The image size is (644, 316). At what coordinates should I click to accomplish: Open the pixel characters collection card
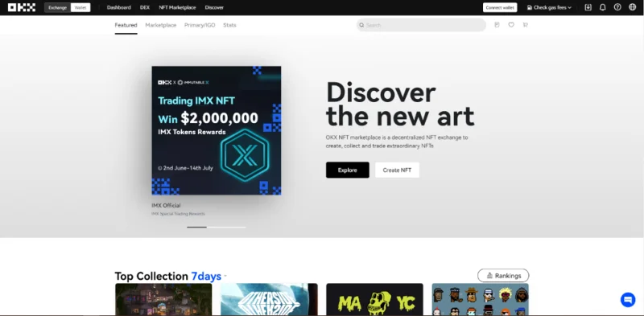pos(480,299)
